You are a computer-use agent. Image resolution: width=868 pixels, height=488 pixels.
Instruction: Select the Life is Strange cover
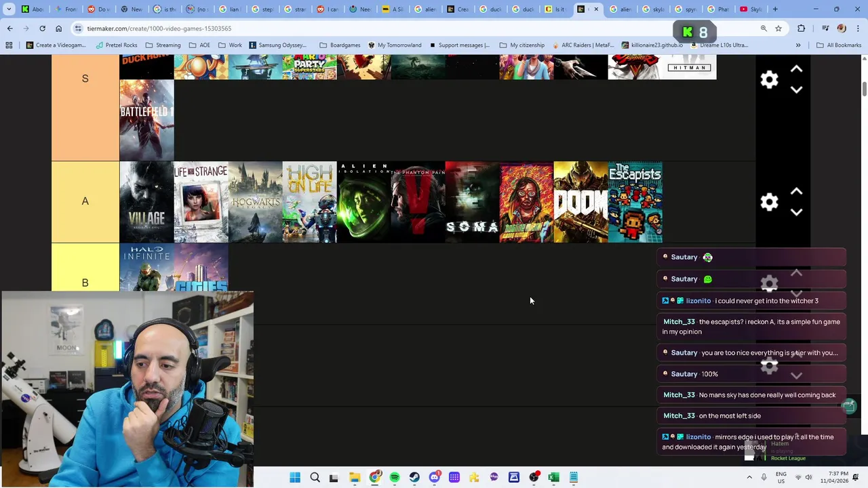coord(201,202)
